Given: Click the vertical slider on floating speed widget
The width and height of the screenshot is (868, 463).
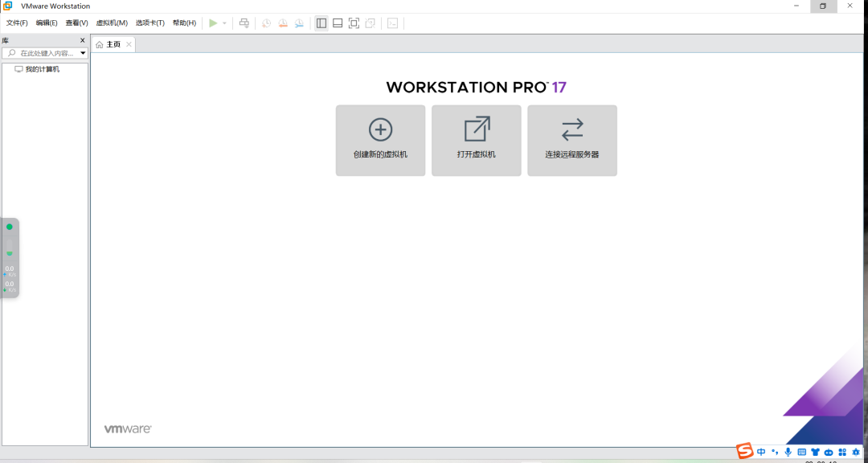Looking at the screenshot, I should click(10, 248).
